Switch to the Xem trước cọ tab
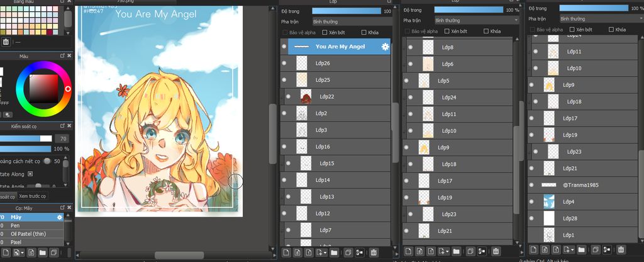644x262 pixels. tap(33, 196)
